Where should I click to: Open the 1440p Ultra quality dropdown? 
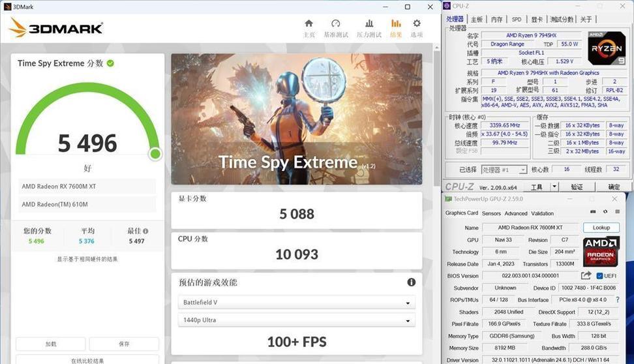point(296,320)
